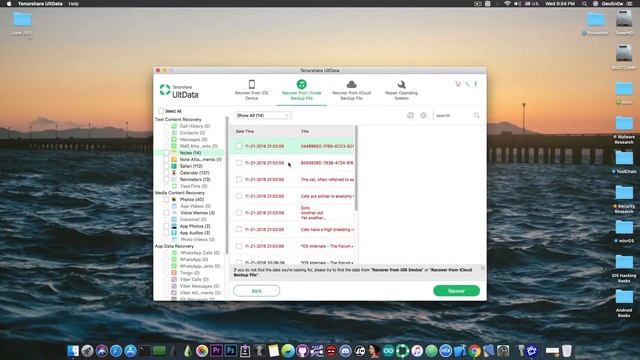Click the Facebook icon in header

pos(476,84)
